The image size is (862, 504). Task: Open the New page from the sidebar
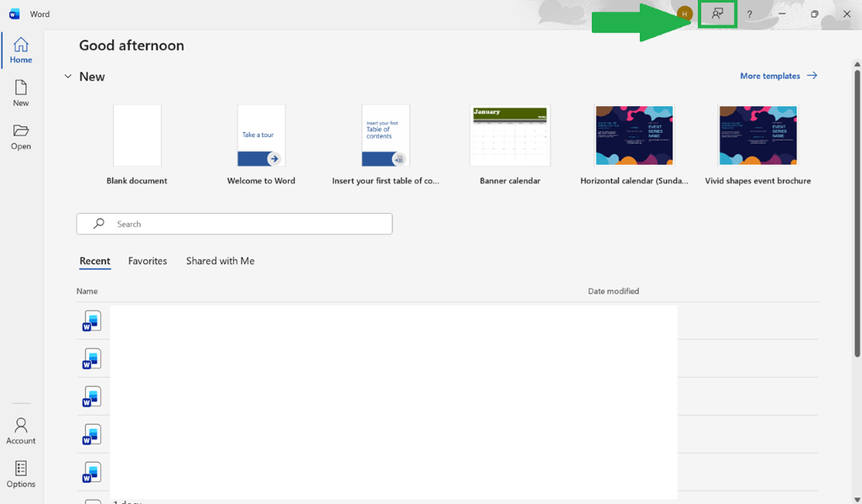[x=21, y=93]
